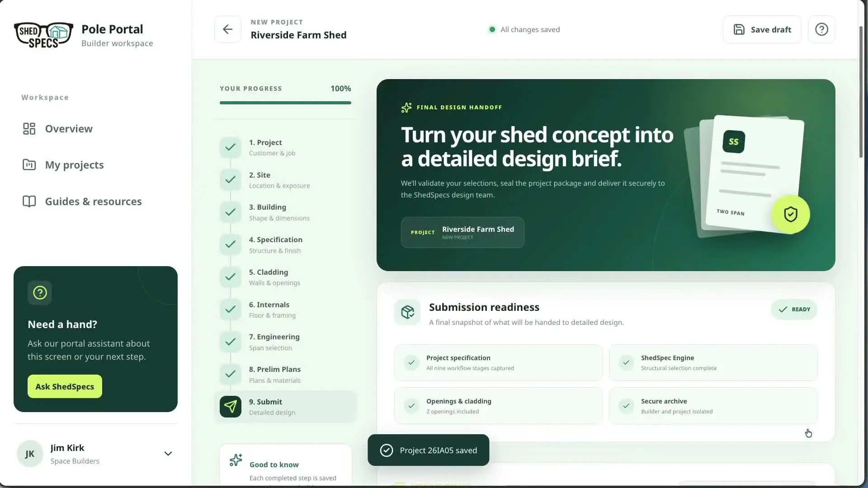Click the Ask ShedSpecs button
868x488 pixels.
(x=65, y=386)
